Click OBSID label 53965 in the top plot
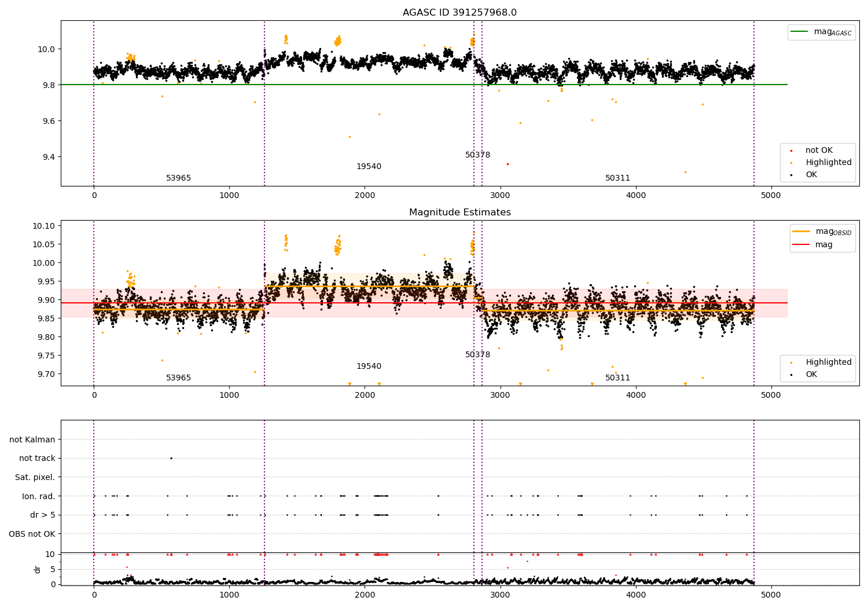868x608 pixels. (x=178, y=178)
